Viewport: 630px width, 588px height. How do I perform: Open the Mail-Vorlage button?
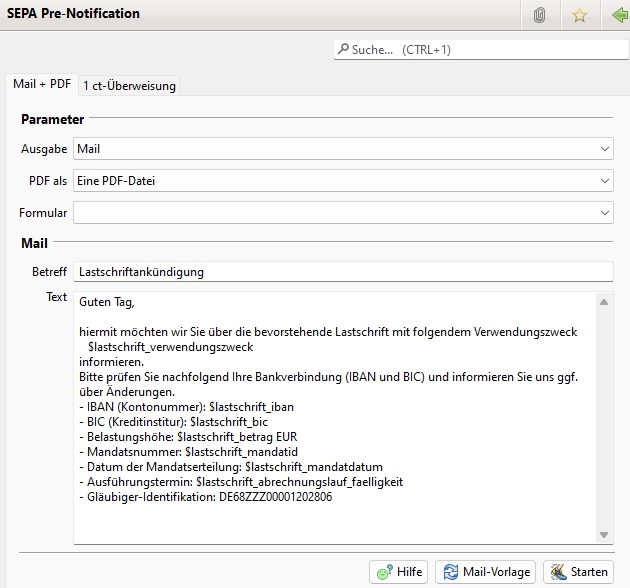[x=485, y=572]
